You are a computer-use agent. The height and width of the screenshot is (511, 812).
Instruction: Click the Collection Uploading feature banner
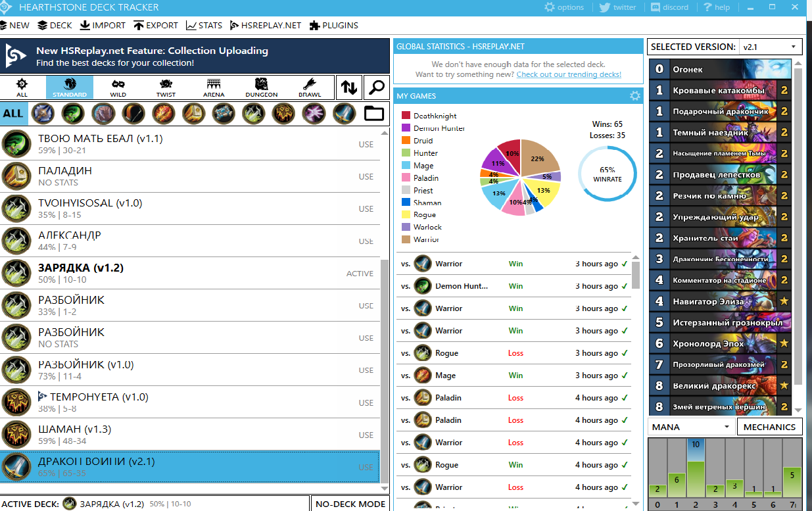(x=195, y=57)
